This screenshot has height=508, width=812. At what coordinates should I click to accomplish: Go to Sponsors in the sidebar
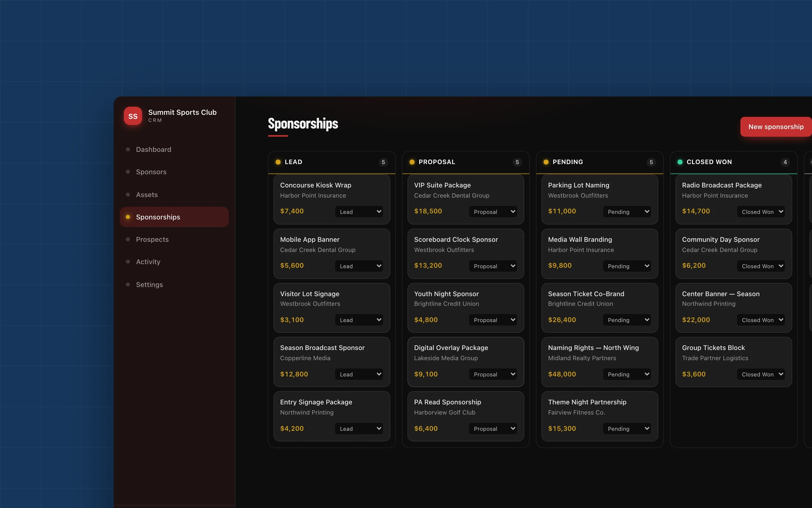coord(174,172)
